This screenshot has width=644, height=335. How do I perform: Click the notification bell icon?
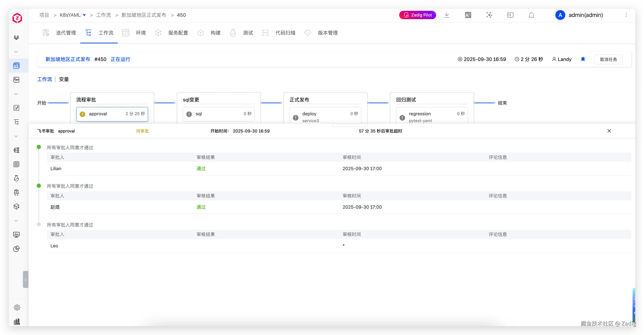pos(531,15)
